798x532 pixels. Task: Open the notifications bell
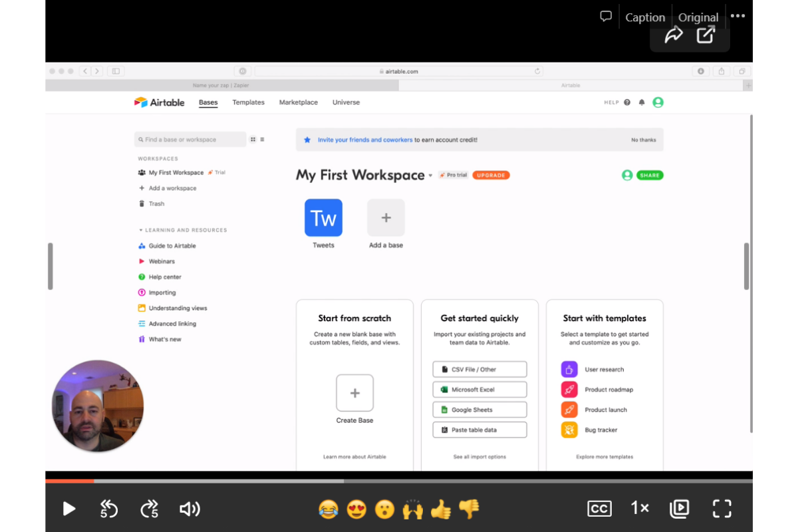coord(642,102)
